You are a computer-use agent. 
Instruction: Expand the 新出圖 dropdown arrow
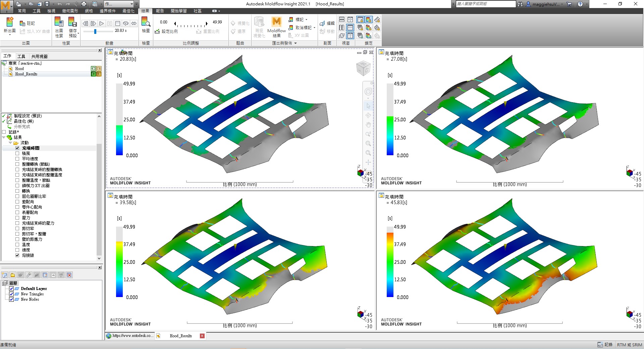pos(10,35)
